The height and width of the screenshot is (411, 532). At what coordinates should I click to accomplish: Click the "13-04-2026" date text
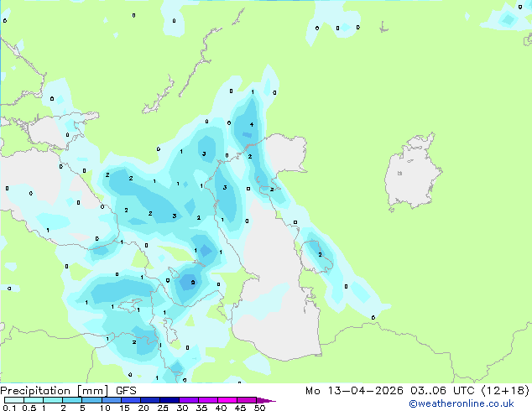click(x=365, y=391)
